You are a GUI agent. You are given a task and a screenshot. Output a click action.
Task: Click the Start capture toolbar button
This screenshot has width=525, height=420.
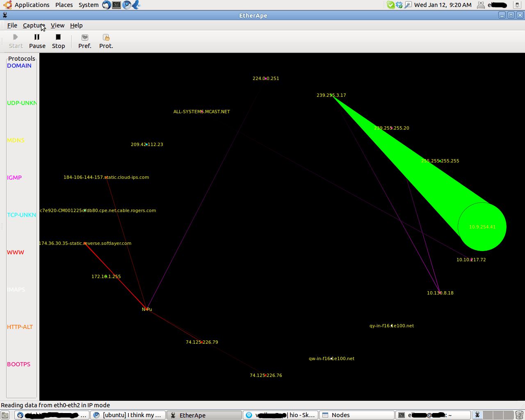pyautogui.click(x=16, y=41)
